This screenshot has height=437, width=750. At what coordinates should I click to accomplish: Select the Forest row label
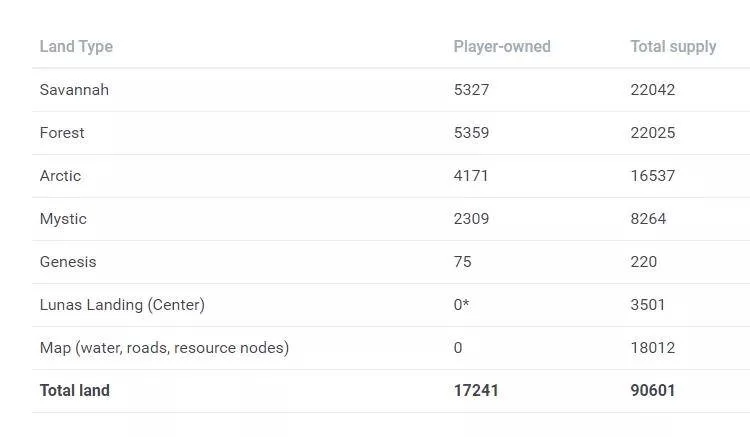tap(62, 133)
